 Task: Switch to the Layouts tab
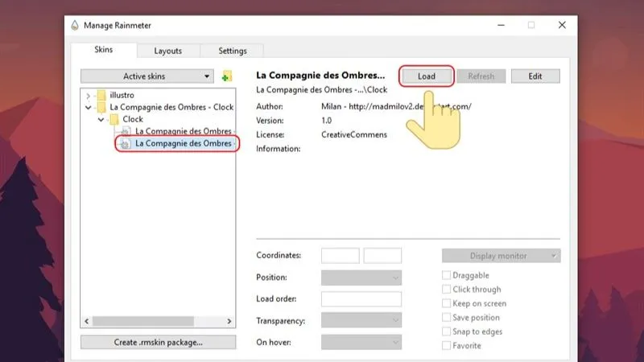tap(168, 51)
